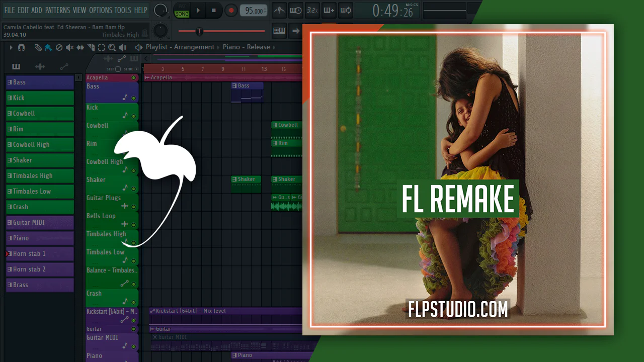Screen dimensions: 644x362
Task: Mute the Bass playlist track
Action: (x=133, y=98)
